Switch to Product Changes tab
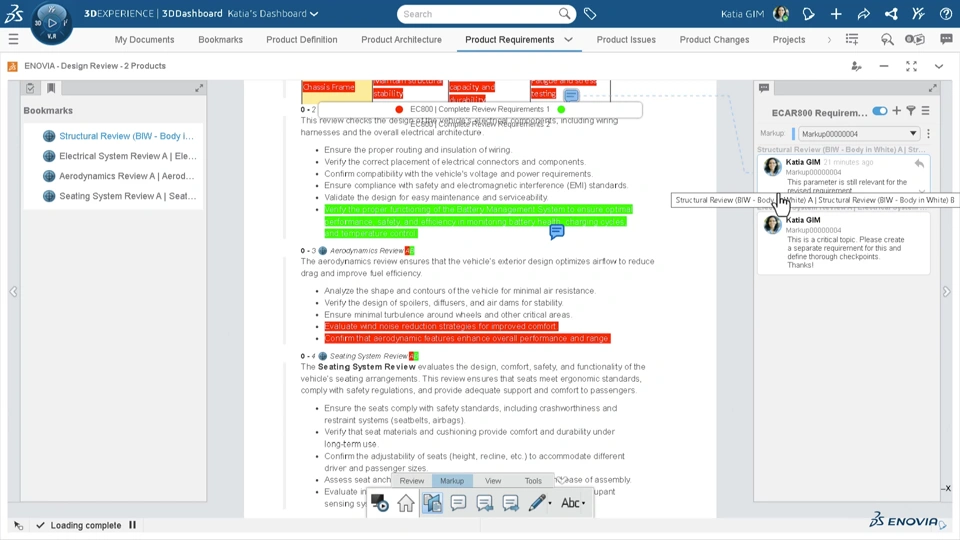Image resolution: width=960 pixels, height=540 pixels. tap(714, 40)
